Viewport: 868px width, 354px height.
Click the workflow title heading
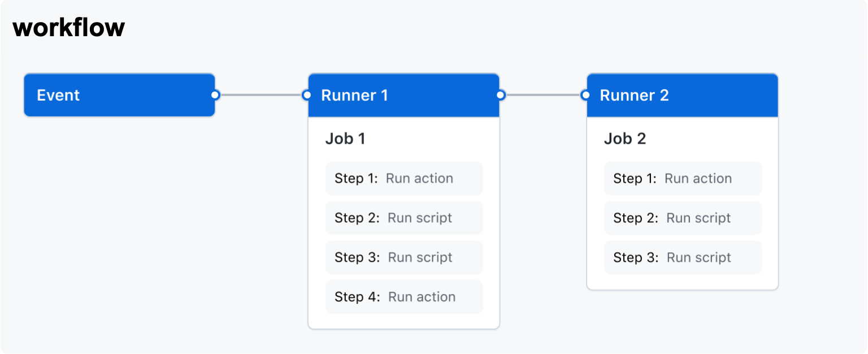click(69, 27)
